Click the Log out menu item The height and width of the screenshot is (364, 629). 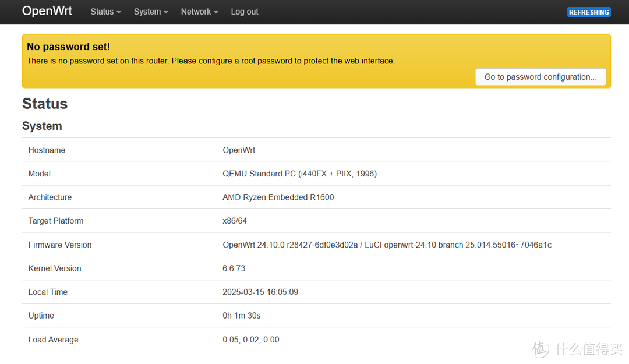(245, 12)
